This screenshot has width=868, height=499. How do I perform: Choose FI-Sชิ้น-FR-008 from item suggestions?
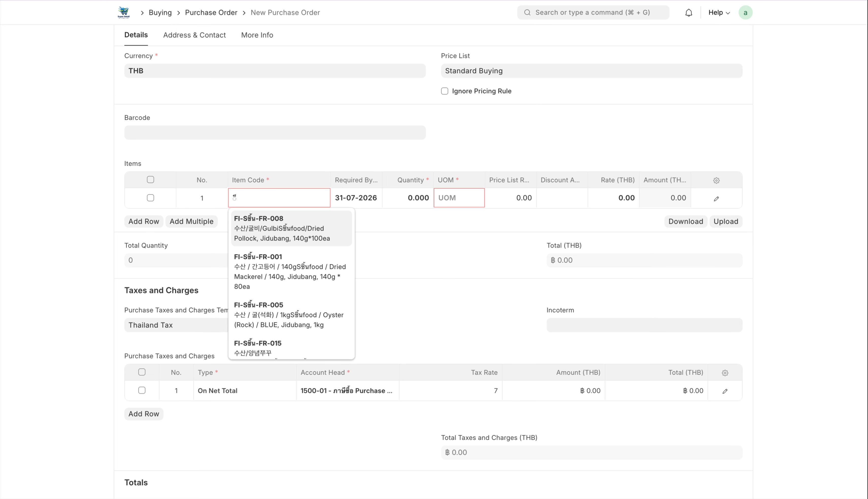click(291, 228)
